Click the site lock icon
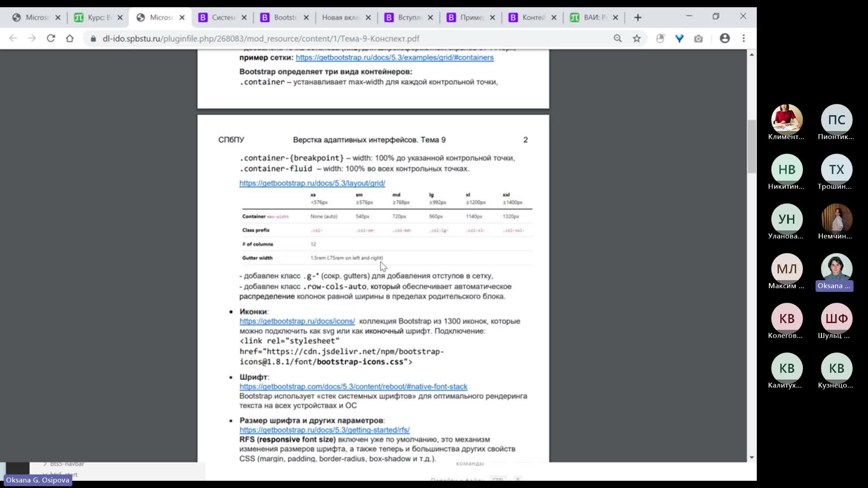This screenshot has height=488, width=868. tap(94, 39)
